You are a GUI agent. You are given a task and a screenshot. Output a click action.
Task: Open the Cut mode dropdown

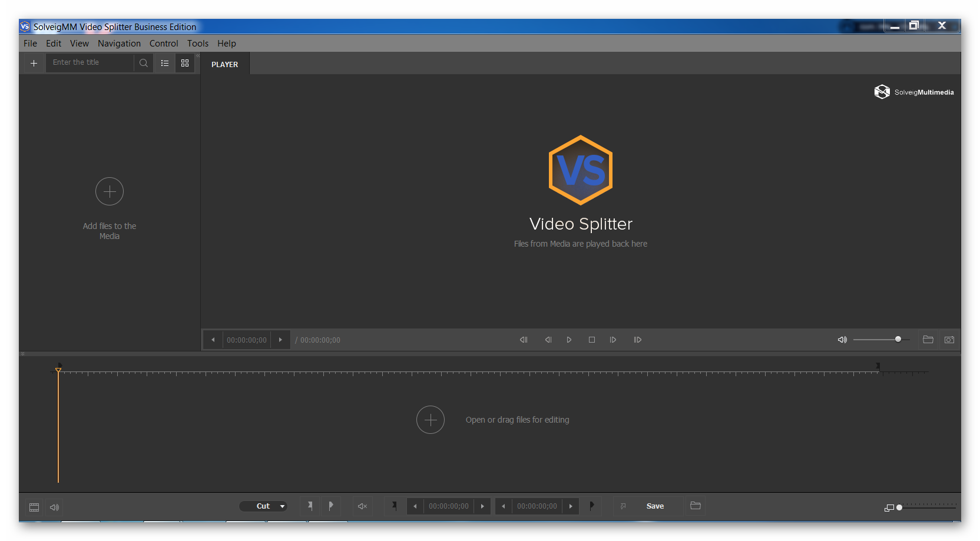pos(263,506)
